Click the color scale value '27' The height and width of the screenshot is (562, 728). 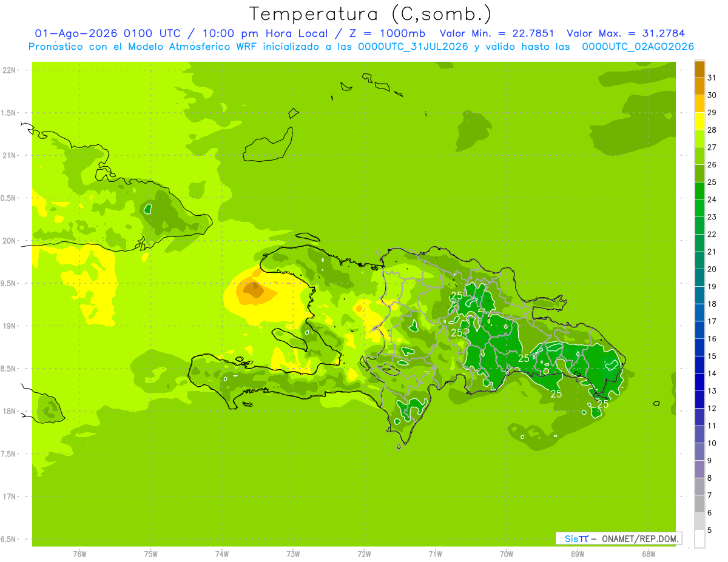coord(712,147)
